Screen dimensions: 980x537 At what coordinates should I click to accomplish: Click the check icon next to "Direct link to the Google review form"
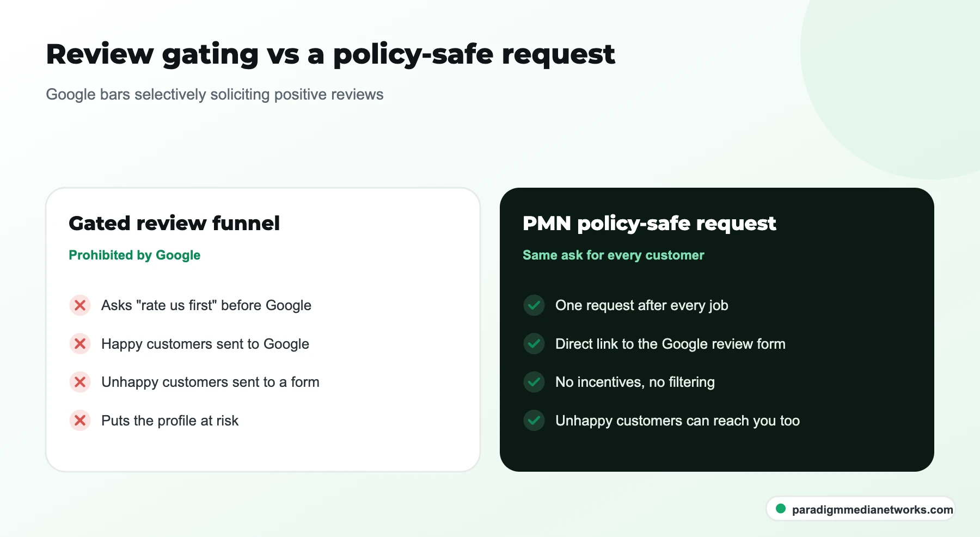pos(534,344)
